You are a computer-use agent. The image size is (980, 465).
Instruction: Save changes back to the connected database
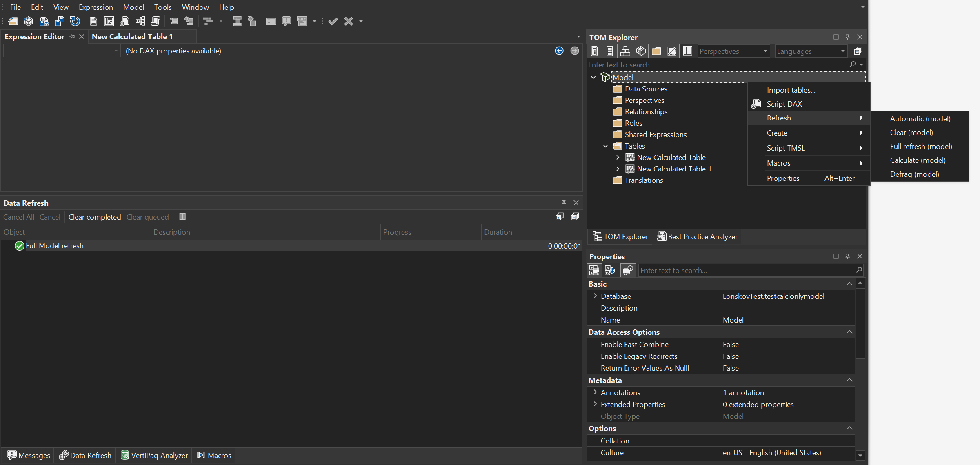tap(44, 21)
